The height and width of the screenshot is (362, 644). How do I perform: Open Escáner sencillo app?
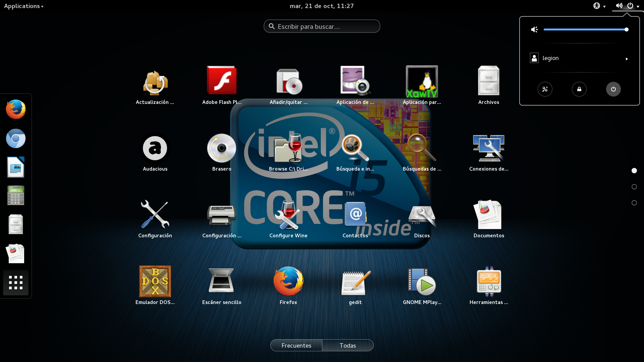pyautogui.click(x=222, y=286)
